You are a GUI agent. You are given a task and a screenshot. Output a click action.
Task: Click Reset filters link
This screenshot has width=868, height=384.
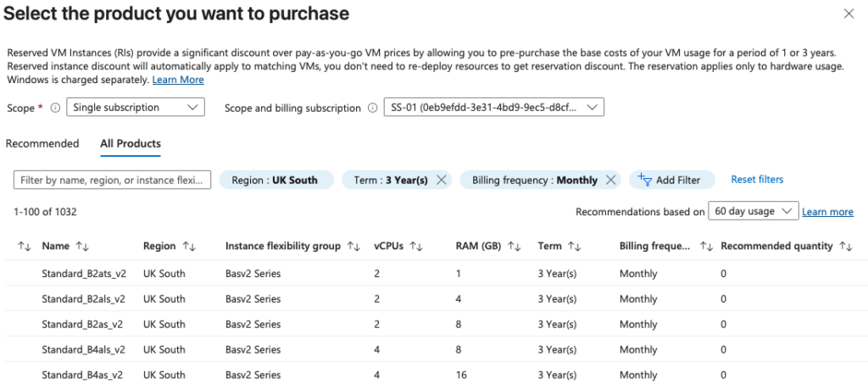click(x=757, y=180)
